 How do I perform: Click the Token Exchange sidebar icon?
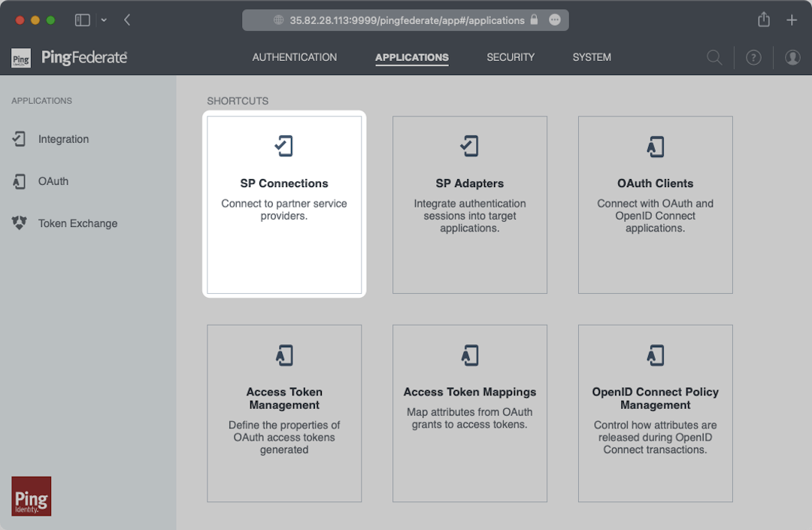(x=20, y=223)
